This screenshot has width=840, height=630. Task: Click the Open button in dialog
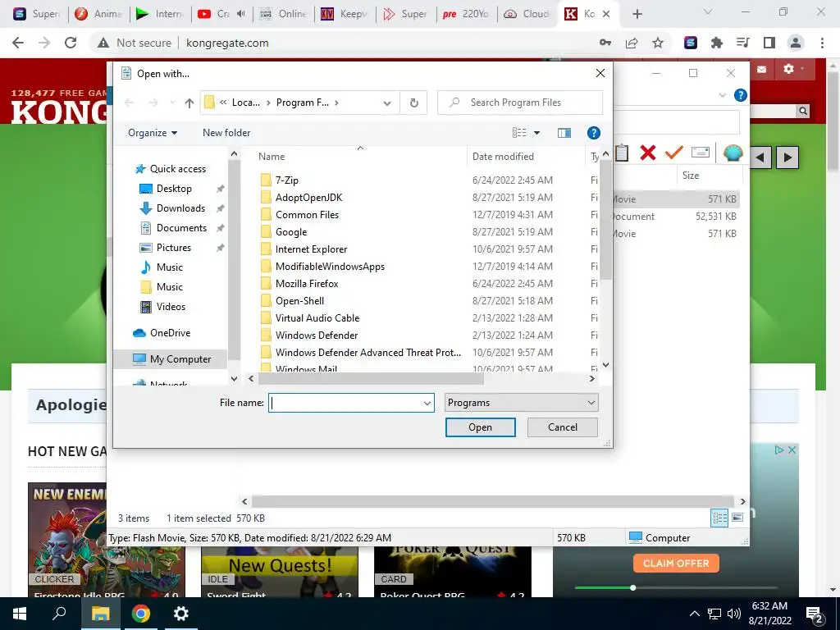click(480, 427)
